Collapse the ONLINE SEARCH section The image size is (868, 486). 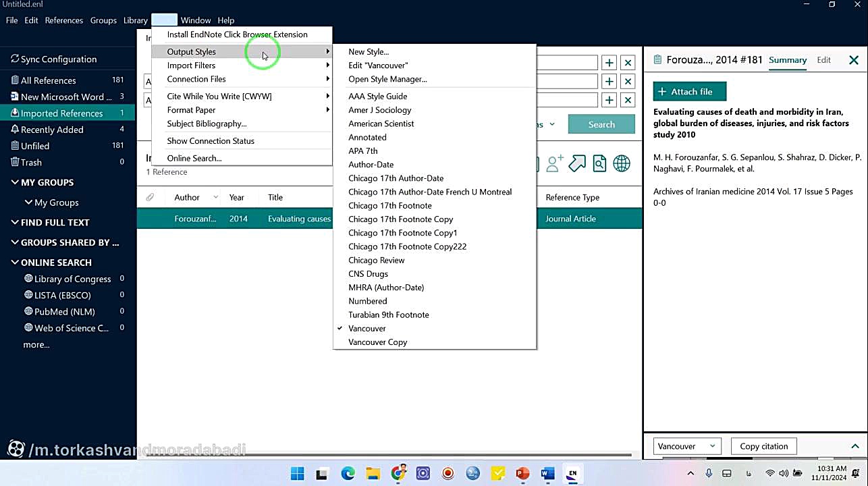tap(15, 262)
